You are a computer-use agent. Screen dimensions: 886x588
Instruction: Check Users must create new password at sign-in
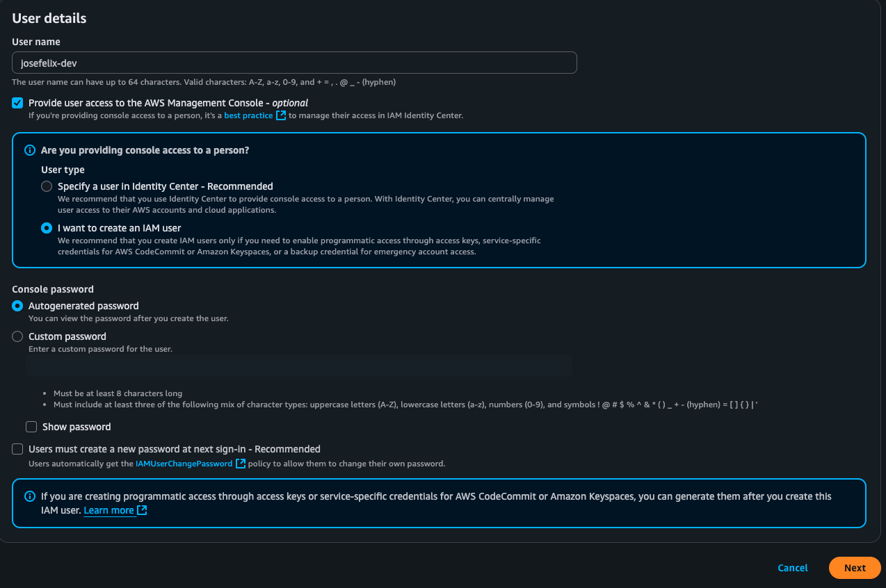tap(17, 449)
